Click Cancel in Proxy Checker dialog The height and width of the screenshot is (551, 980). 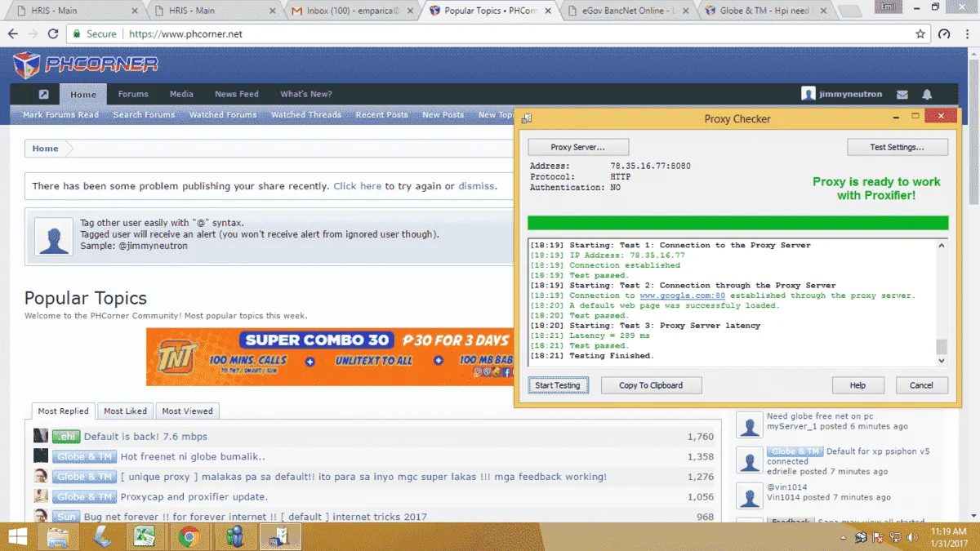tap(922, 385)
